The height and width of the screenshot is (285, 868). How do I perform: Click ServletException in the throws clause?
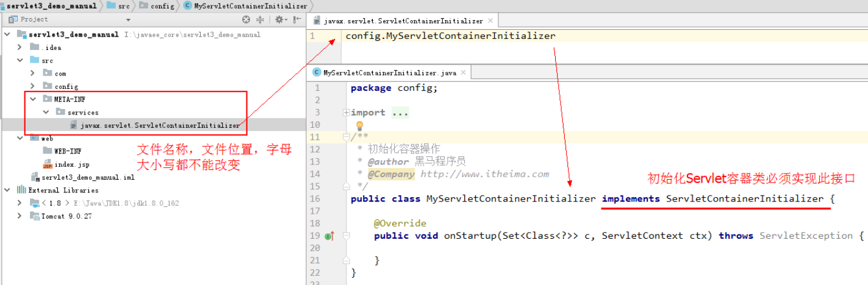point(806,236)
